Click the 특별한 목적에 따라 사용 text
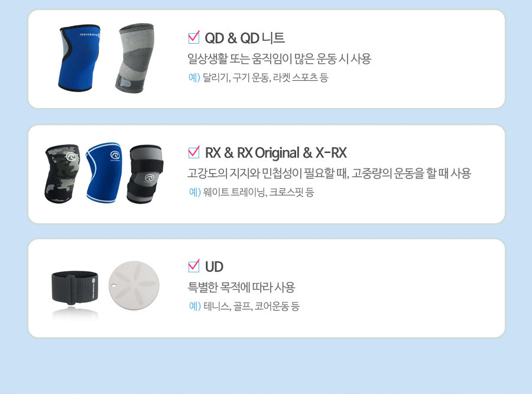Screen dimensions: 532x394 coord(242,287)
